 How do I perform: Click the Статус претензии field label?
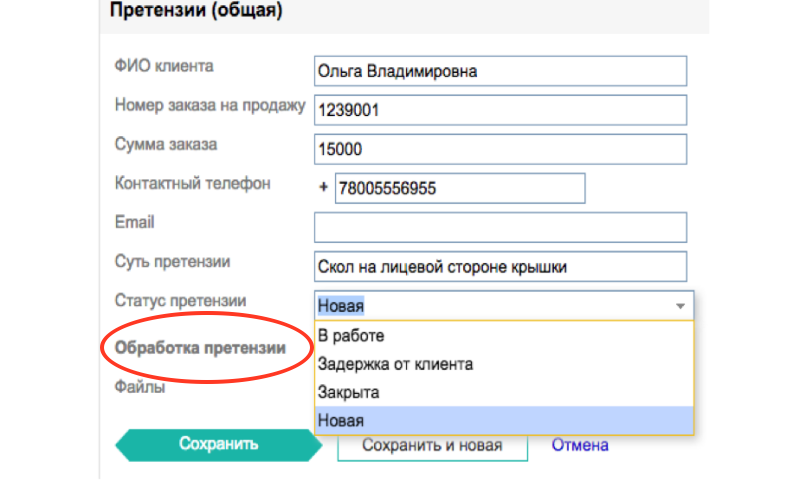coord(181,301)
